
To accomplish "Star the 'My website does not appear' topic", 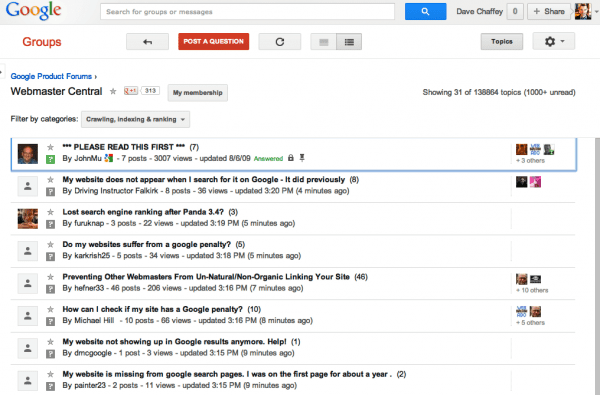I will [50, 180].
